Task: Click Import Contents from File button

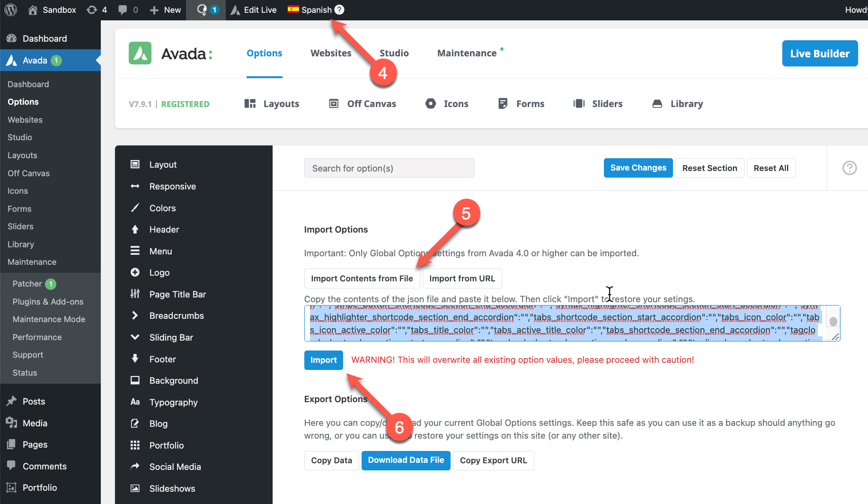Action: click(x=362, y=279)
